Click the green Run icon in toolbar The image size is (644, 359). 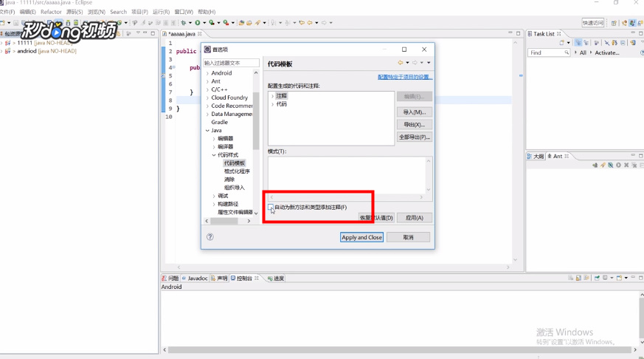tap(198, 23)
